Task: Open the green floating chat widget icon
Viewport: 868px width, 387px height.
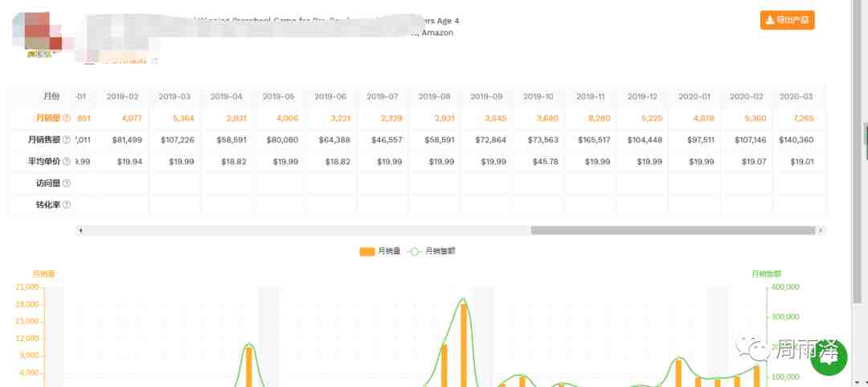Action: [x=829, y=357]
